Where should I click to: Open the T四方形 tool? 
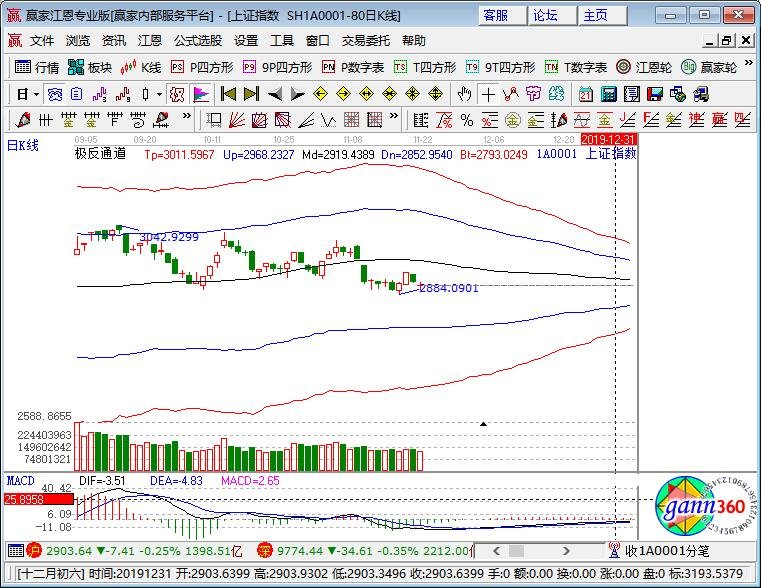(425, 67)
